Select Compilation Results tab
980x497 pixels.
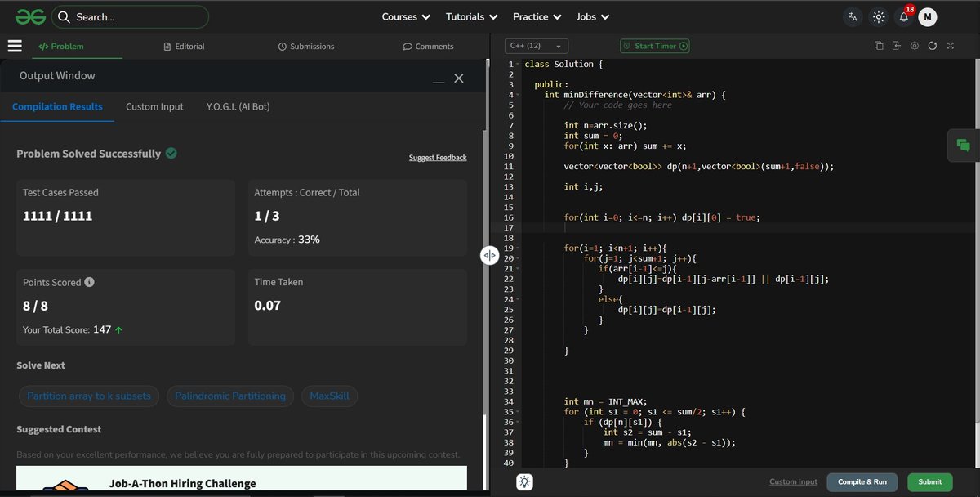57,107
